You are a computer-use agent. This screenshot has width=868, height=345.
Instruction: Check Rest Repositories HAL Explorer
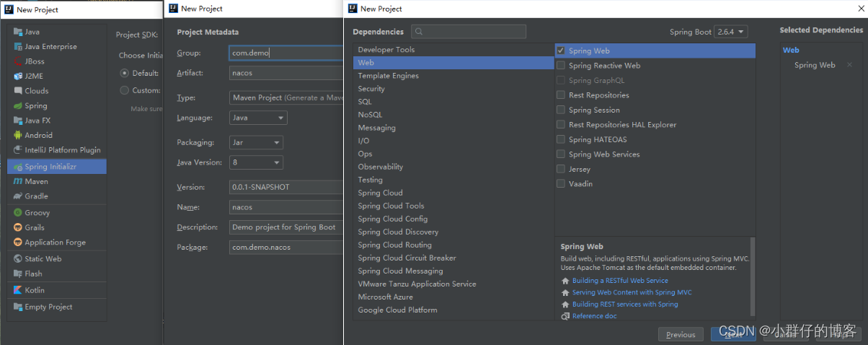(561, 125)
